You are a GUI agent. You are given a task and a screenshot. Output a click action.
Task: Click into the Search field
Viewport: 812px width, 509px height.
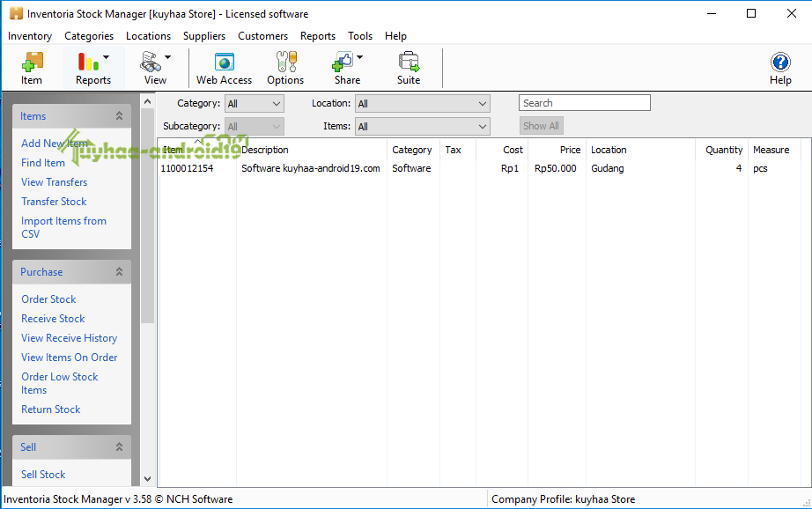[585, 102]
